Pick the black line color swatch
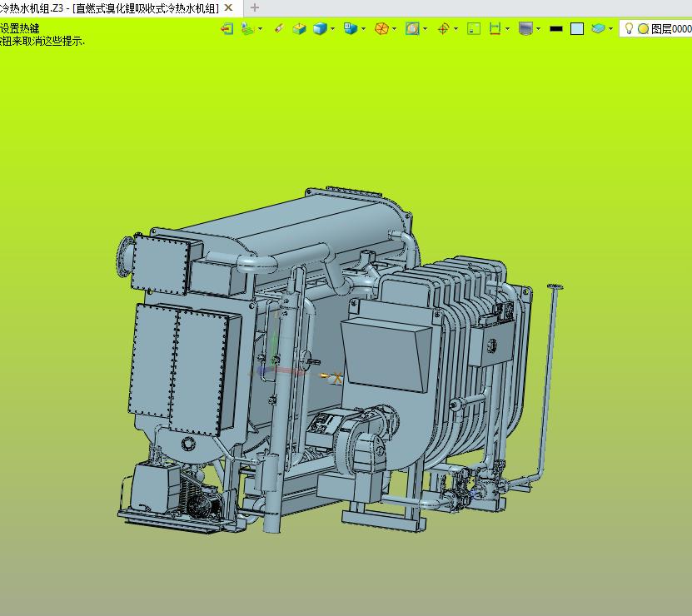Image resolution: width=692 pixels, height=616 pixels. click(556, 28)
